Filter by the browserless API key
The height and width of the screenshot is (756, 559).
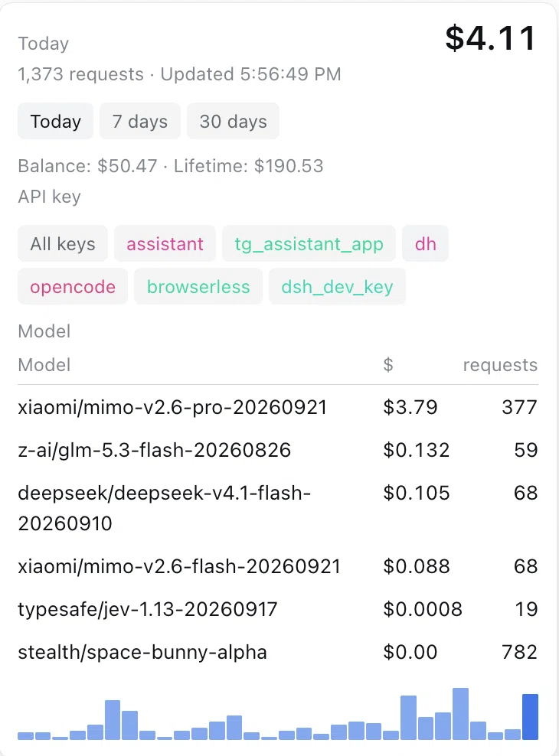click(198, 286)
